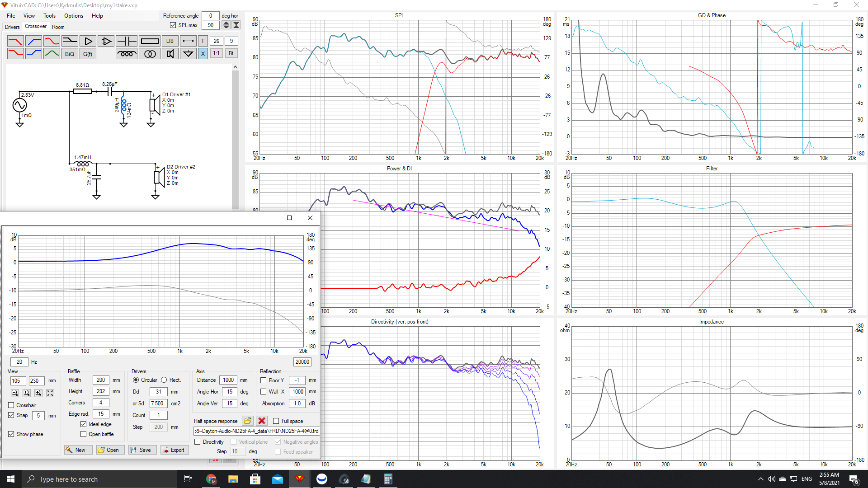The width and height of the screenshot is (868, 488).
Task: Add a buffer amplifier triangle component
Action: 88,41
